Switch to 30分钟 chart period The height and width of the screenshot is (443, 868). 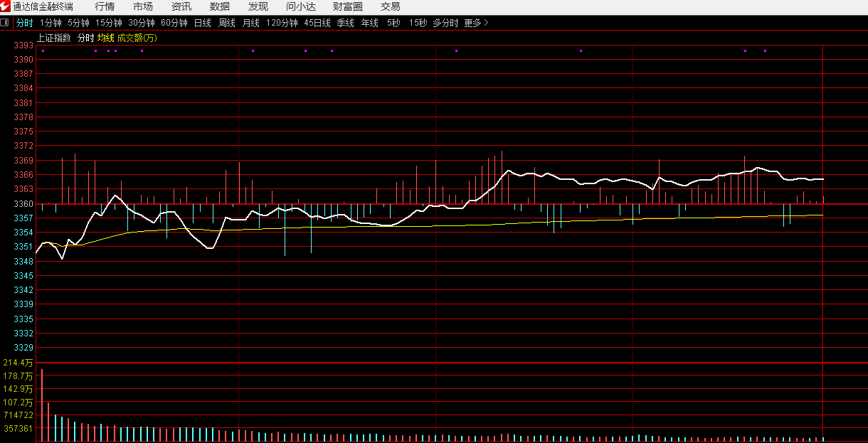[x=142, y=23]
